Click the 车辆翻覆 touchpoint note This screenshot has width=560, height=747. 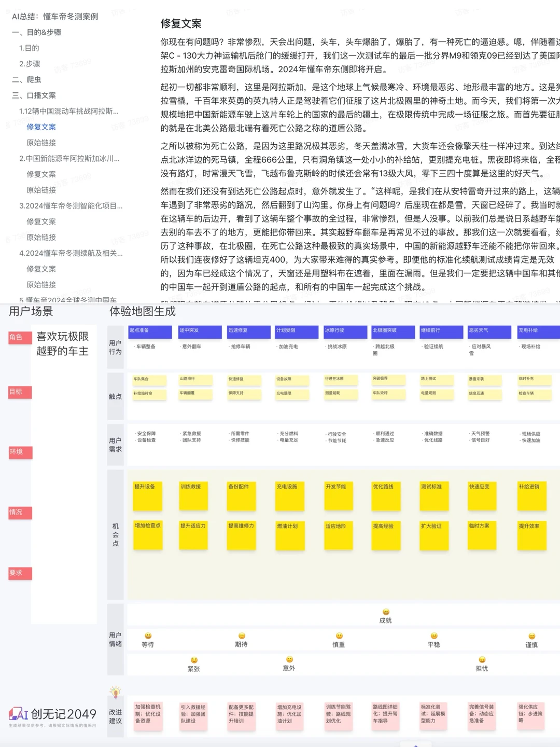click(x=195, y=394)
